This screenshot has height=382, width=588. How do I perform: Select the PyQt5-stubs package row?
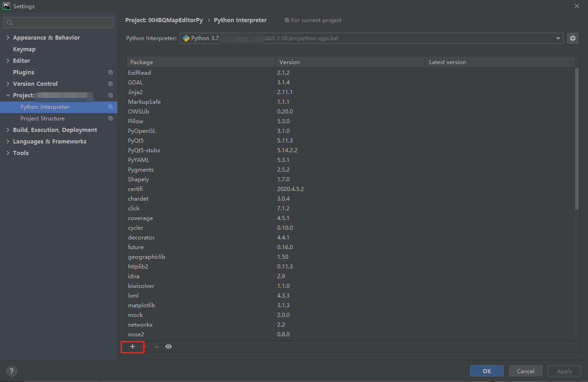tap(351, 150)
